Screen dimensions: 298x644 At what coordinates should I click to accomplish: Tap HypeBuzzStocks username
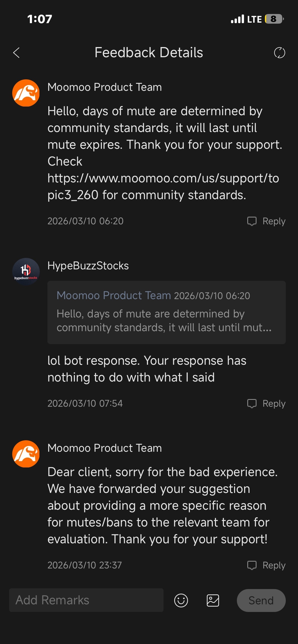click(x=88, y=266)
